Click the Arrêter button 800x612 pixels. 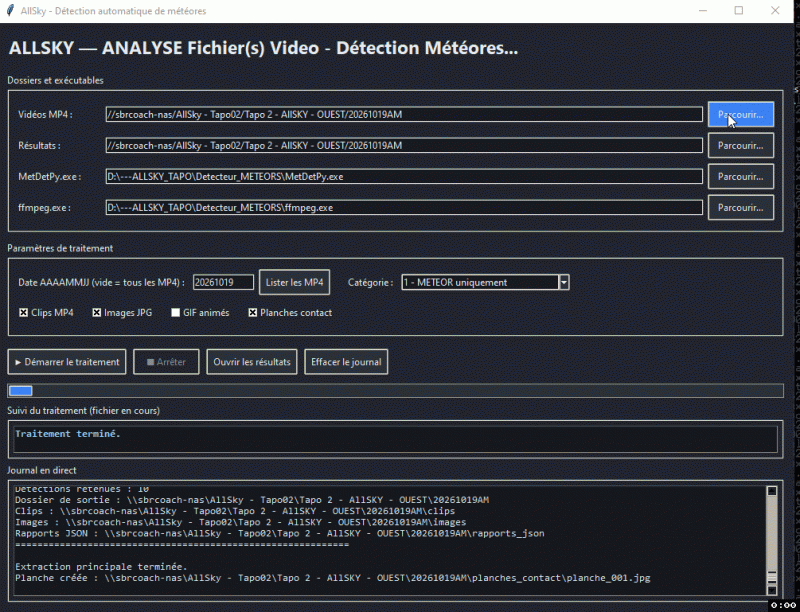point(166,362)
